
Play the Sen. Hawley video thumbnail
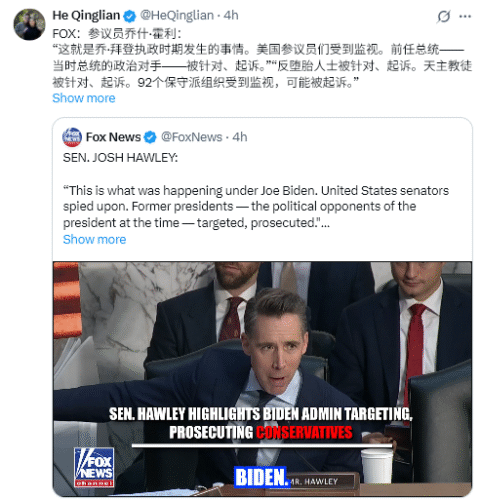(262, 379)
